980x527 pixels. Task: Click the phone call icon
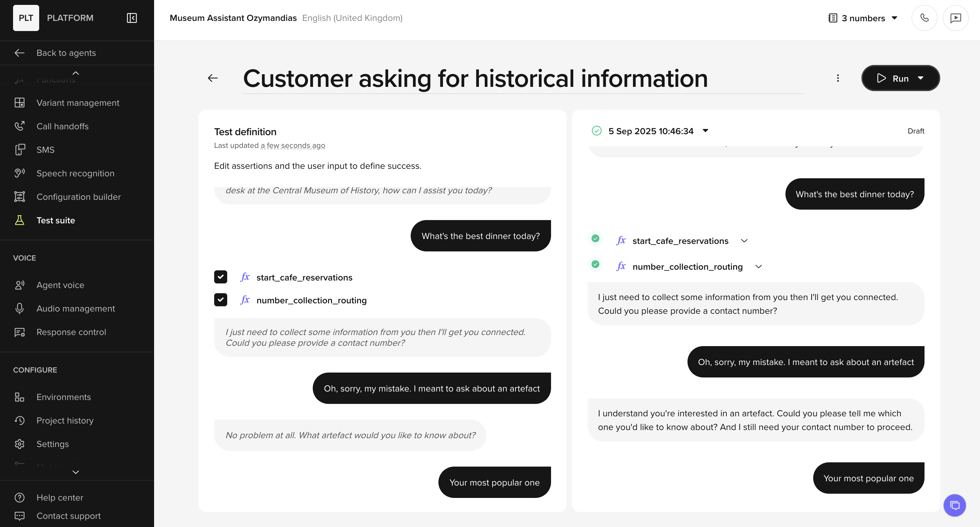click(x=924, y=18)
